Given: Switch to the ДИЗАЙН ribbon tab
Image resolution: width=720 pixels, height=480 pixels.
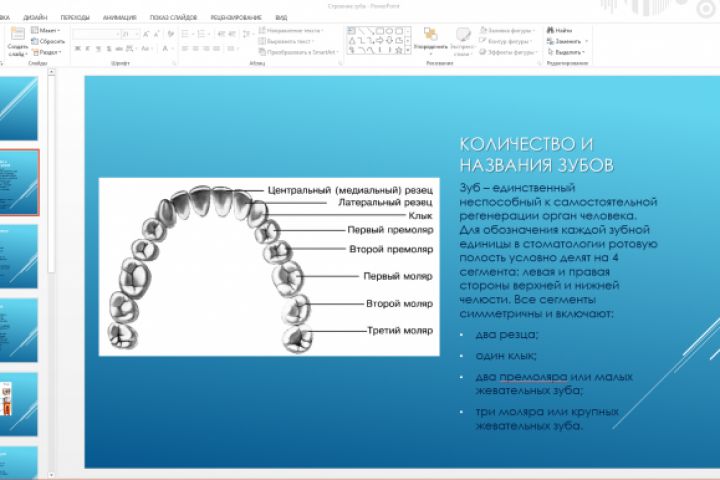Looking at the screenshot, I should tap(35, 17).
